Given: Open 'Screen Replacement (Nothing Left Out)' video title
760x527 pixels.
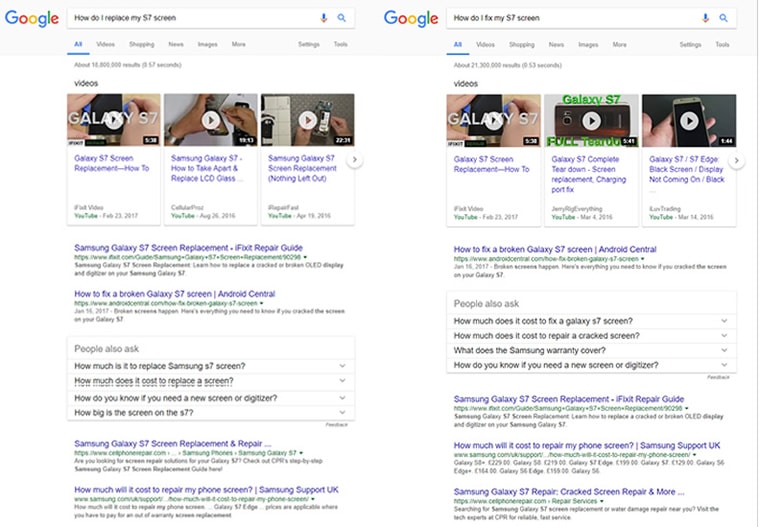Looking at the screenshot, I should [x=302, y=168].
